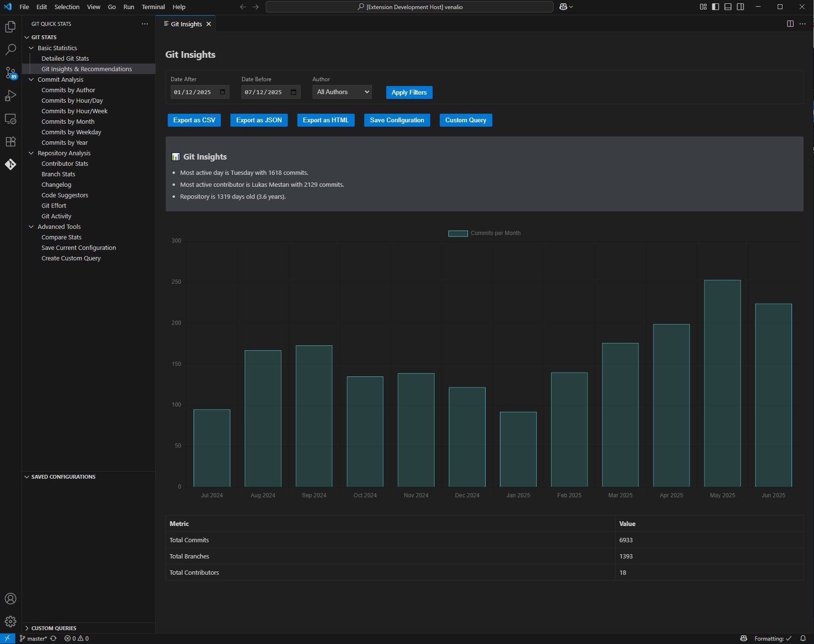This screenshot has height=644, width=814.
Task: Open the Run and Debug view
Action: [x=11, y=96]
